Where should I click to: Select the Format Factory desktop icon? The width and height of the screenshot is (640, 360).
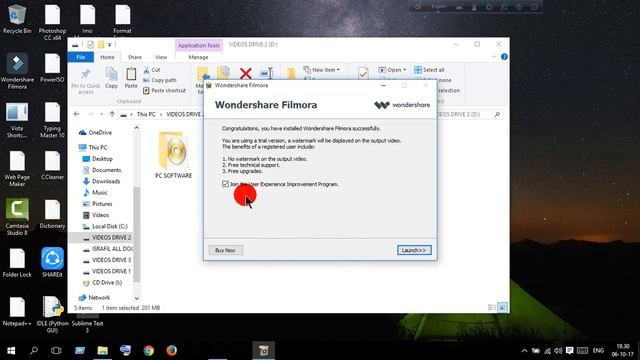coord(122,20)
